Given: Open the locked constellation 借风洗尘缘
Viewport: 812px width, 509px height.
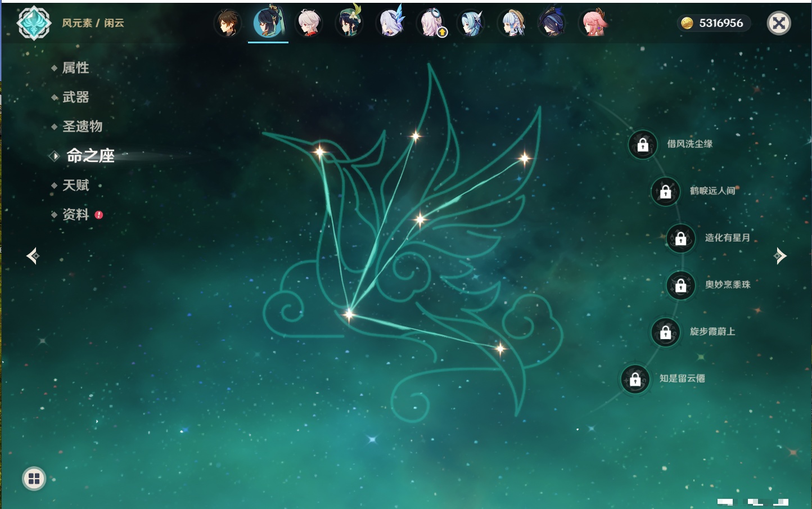Looking at the screenshot, I should (x=643, y=145).
